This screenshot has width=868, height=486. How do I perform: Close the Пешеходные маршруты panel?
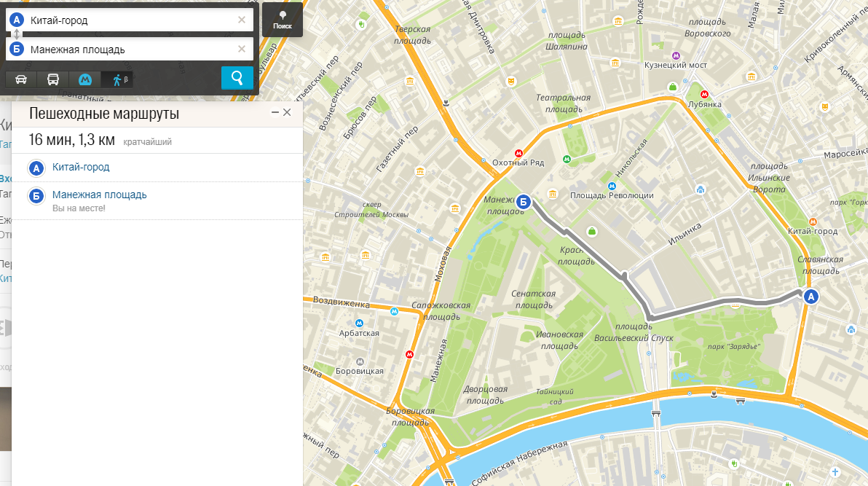pyautogui.click(x=287, y=112)
